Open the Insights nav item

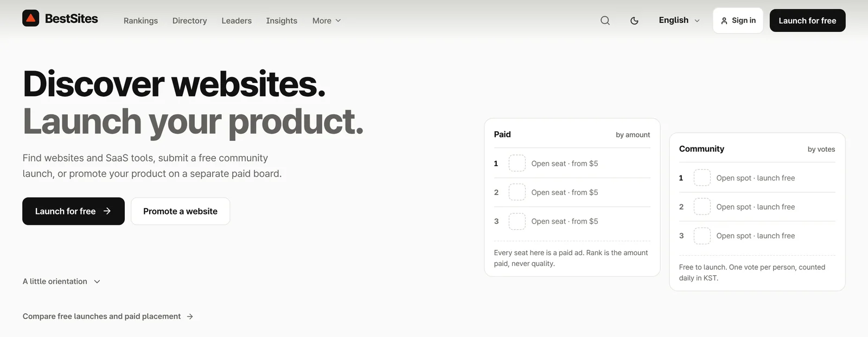[x=282, y=21]
